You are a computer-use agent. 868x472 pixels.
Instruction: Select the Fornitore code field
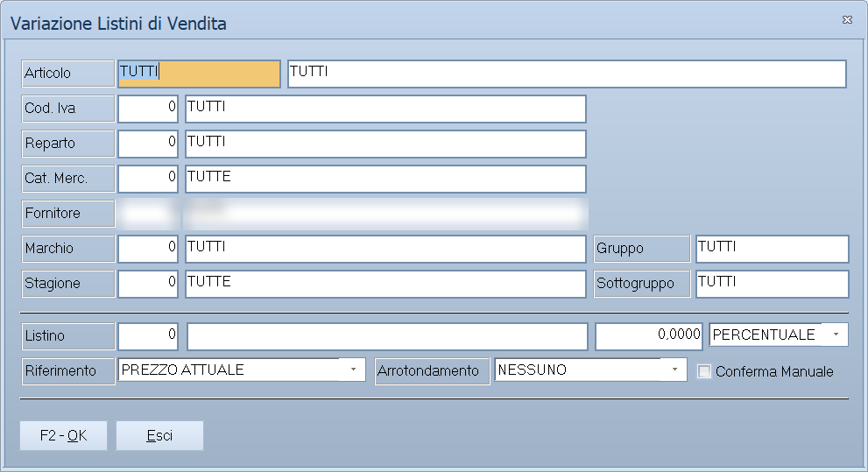coord(148,214)
